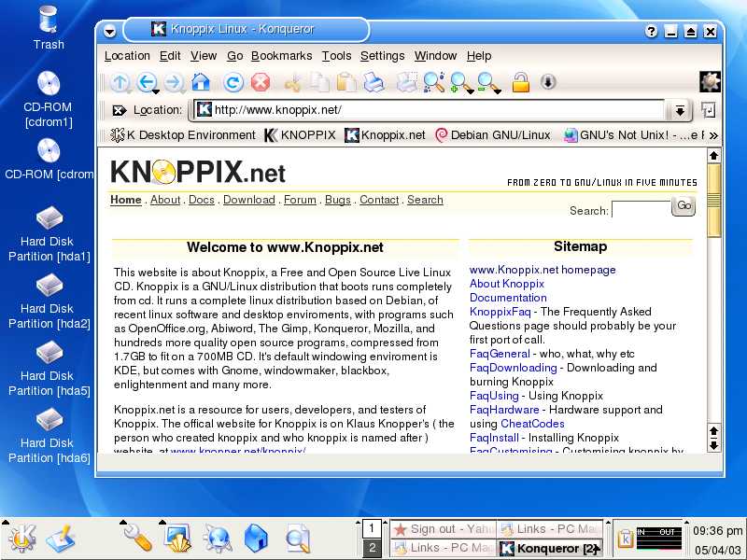Click the Contact link on the page

[x=379, y=200]
